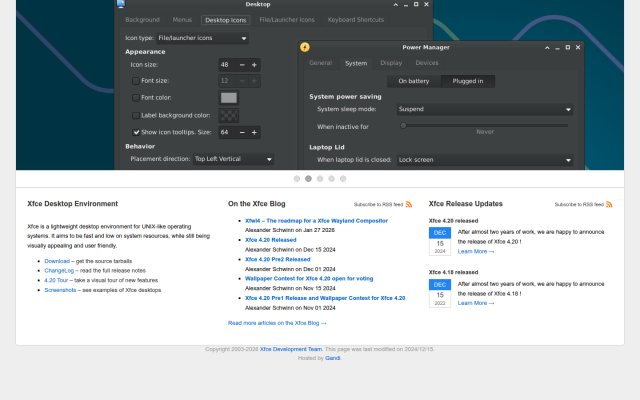Enable the Label background color checkbox
Image resolution: width=640 pixels, height=400 pixels.
[136, 116]
